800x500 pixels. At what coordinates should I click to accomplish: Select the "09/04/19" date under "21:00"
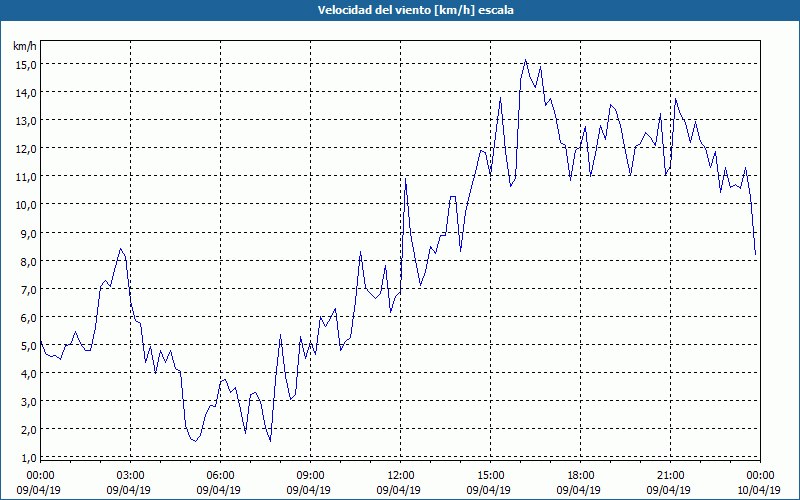click(x=668, y=490)
